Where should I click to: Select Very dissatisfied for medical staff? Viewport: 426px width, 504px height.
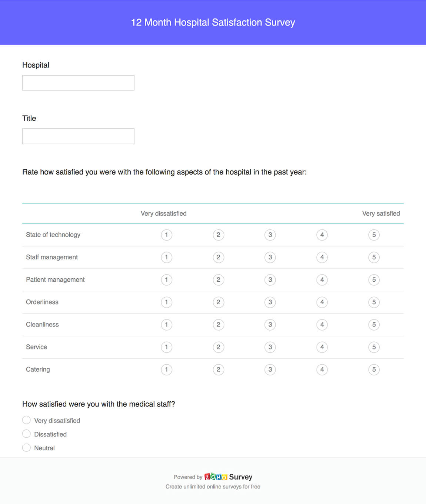(26, 420)
